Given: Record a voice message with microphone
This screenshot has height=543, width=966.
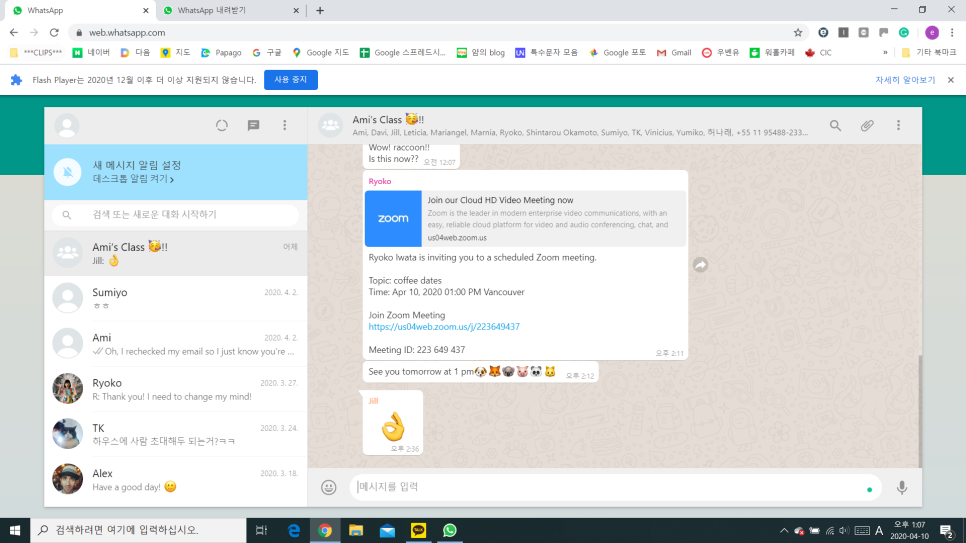Looking at the screenshot, I should [902, 488].
